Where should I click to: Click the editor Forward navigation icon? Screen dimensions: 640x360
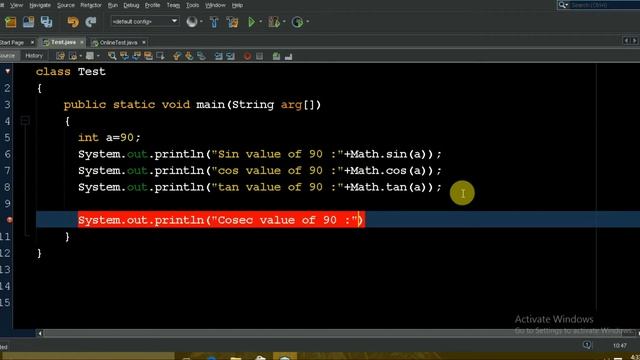89,56
